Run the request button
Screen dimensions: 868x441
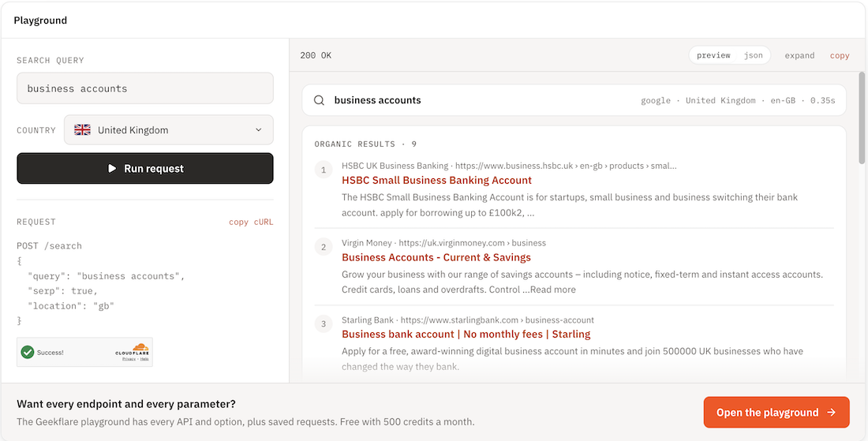point(145,168)
